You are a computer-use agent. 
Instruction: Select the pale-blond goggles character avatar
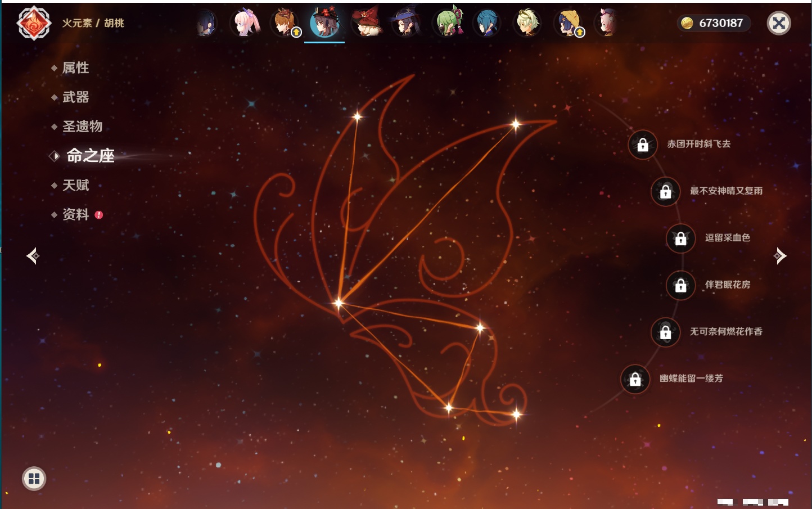pos(527,22)
